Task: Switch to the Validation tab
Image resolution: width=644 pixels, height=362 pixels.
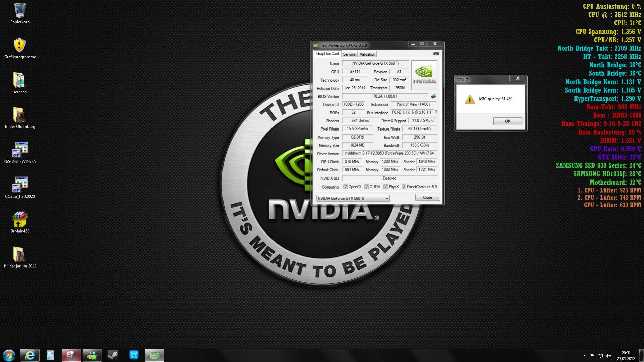Action: click(x=367, y=54)
